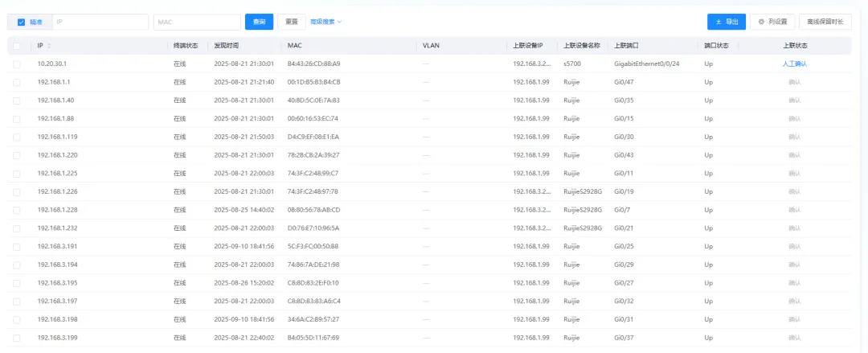Click 确认 link in the 192.168.1.1 row
The height and width of the screenshot is (353, 868).
794,82
